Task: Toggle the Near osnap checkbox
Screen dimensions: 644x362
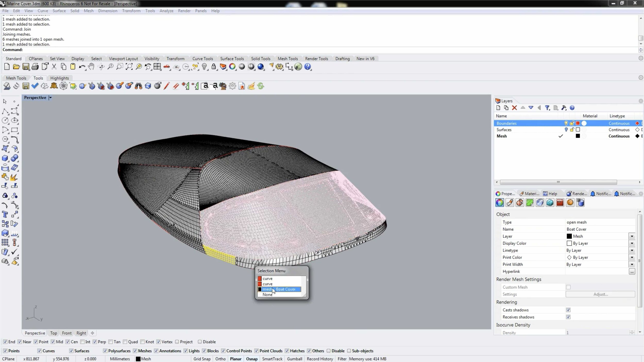Action: (20, 342)
